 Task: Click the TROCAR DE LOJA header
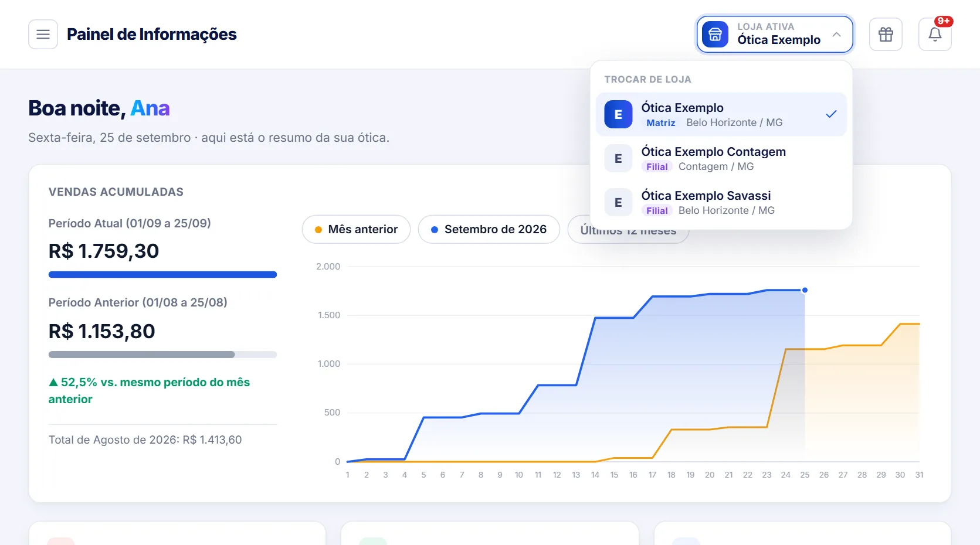[647, 79]
